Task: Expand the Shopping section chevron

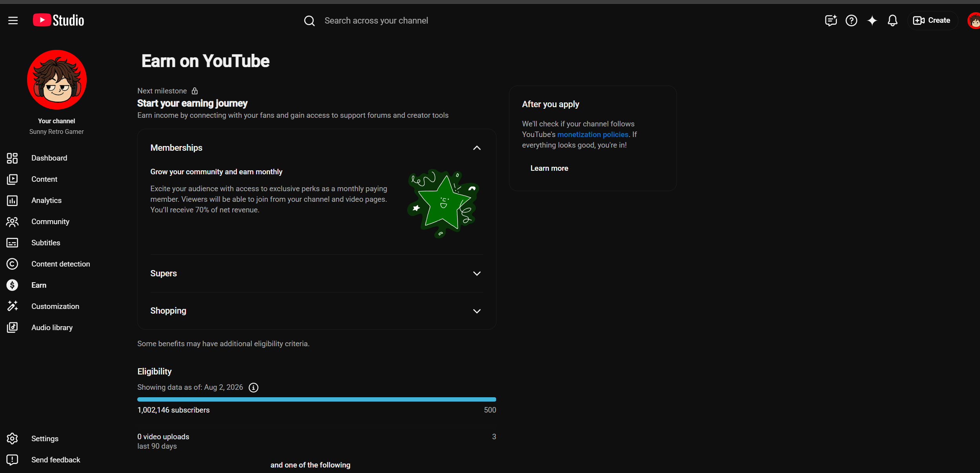Action: [477, 311]
